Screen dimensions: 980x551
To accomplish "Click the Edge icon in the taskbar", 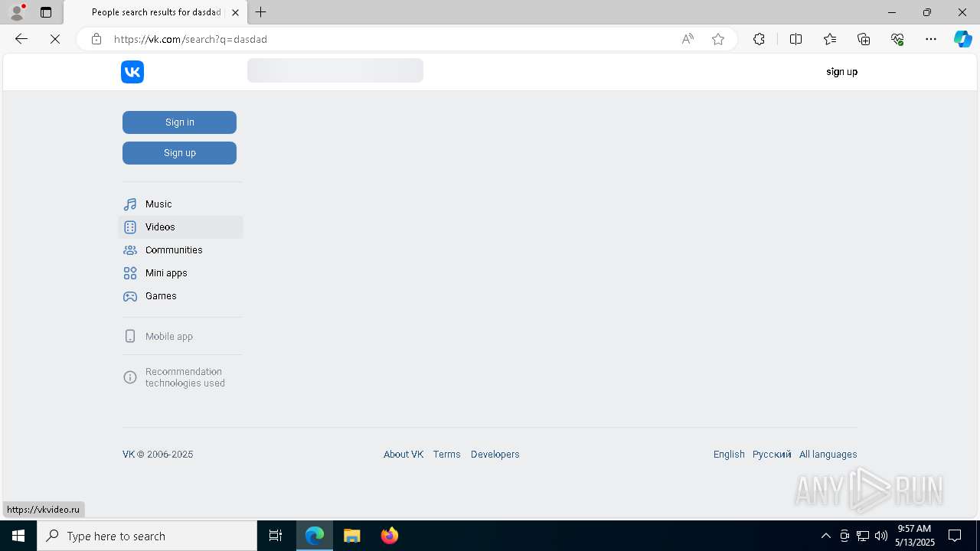I will tap(315, 536).
